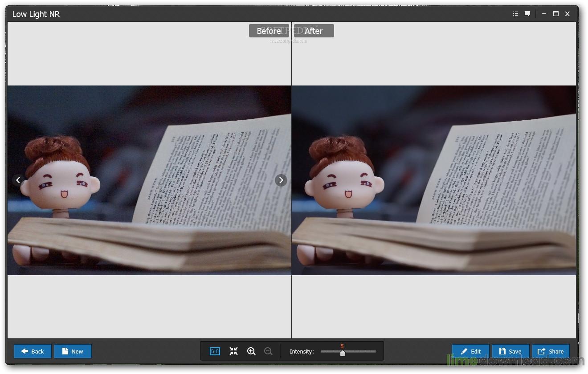Minimize the Low Light NR window

coord(544,14)
